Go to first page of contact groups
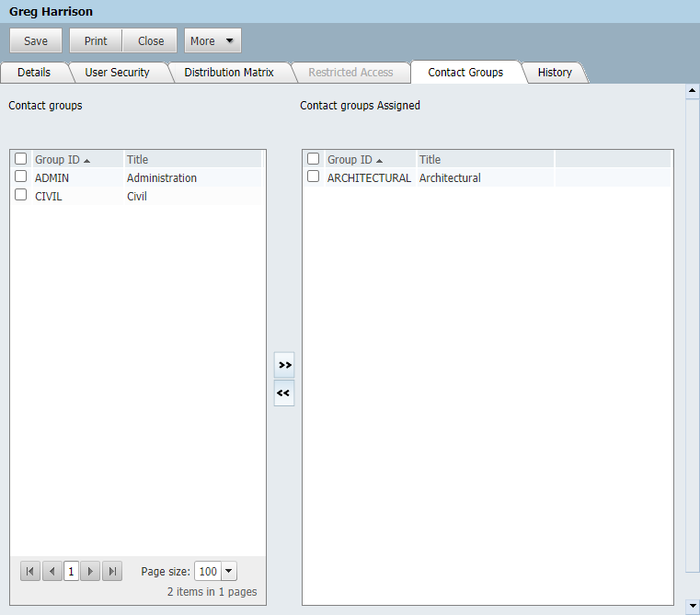The image size is (700, 615). (30, 571)
